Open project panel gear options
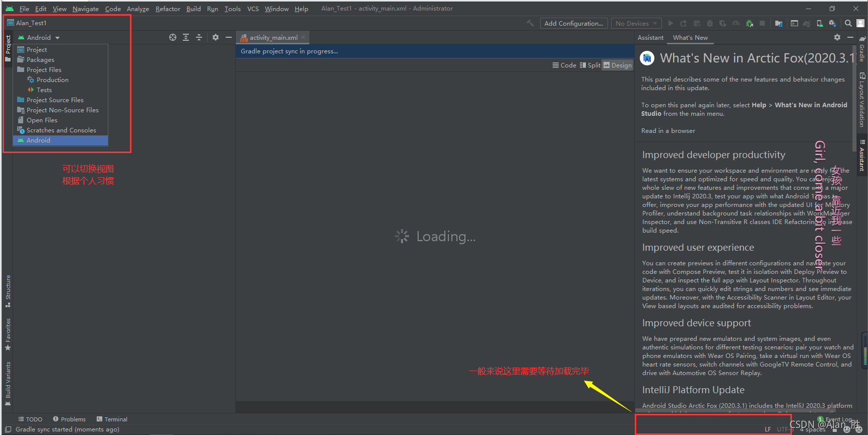The width and height of the screenshot is (868, 435). pos(216,37)
